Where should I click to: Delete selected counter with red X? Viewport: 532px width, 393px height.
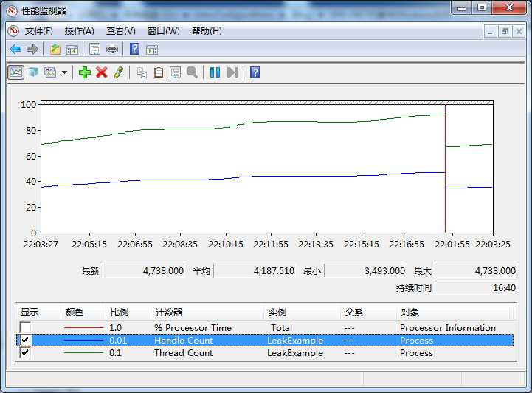point(101,72)
